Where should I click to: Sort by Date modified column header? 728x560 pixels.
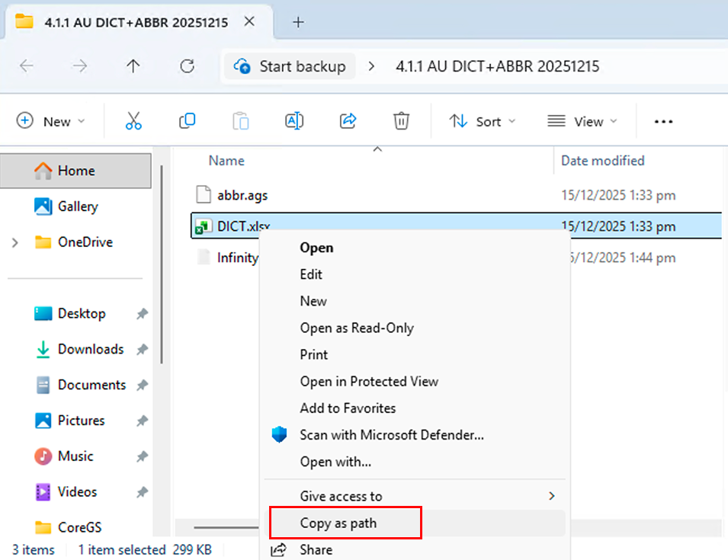603,161
